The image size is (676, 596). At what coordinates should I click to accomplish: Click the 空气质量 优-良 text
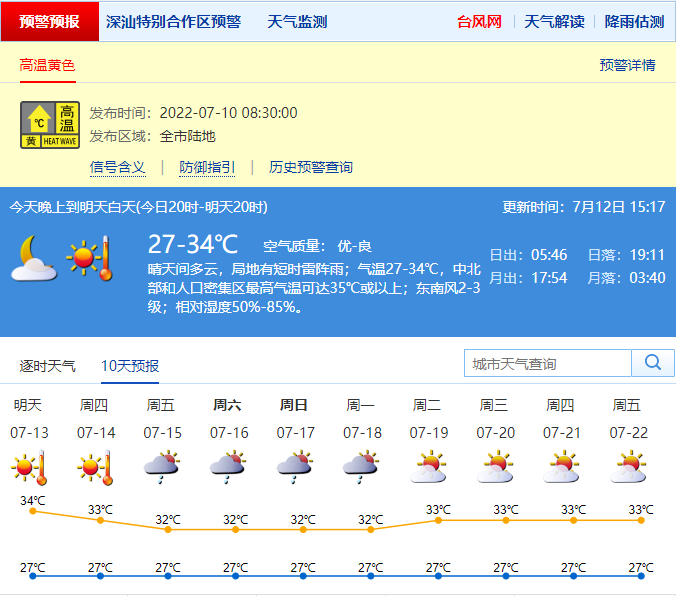(x=317, y=246)
